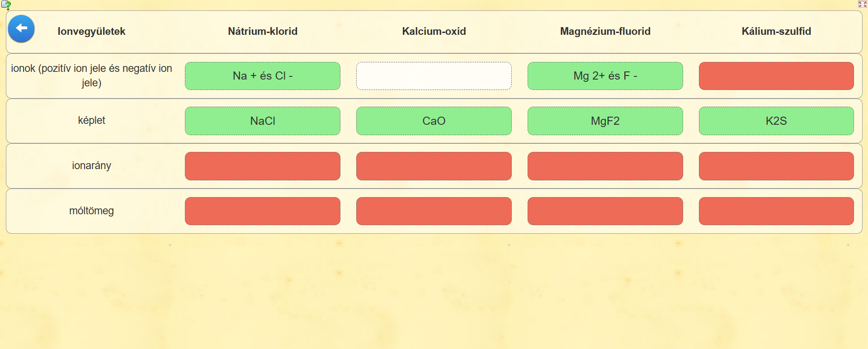Click Kálium-szulfid móltömeg red cell
The width and height of the screenshot is (868, 349).
coord(776,211)
